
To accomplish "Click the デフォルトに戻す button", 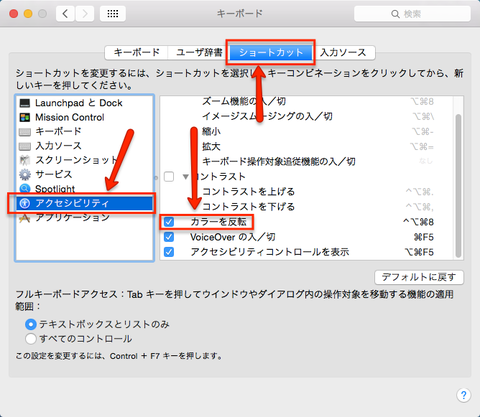I will 419,277.
